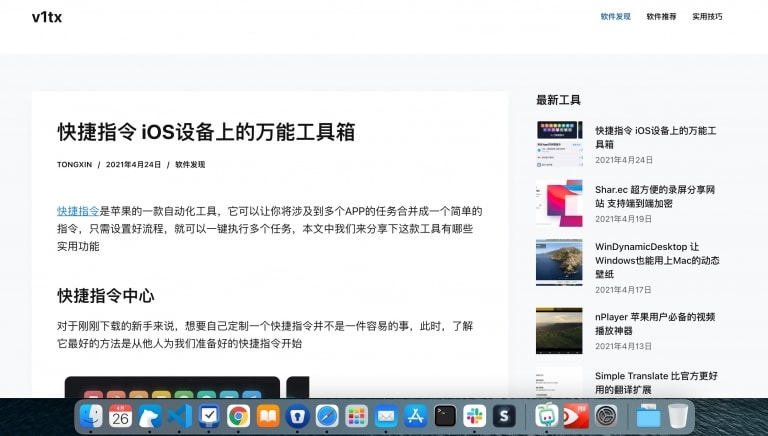Image resolution: width=768 pixels, height=436 pixels.
Task: Click the nPlayer post thumbnail
Action: click(559, 331)
